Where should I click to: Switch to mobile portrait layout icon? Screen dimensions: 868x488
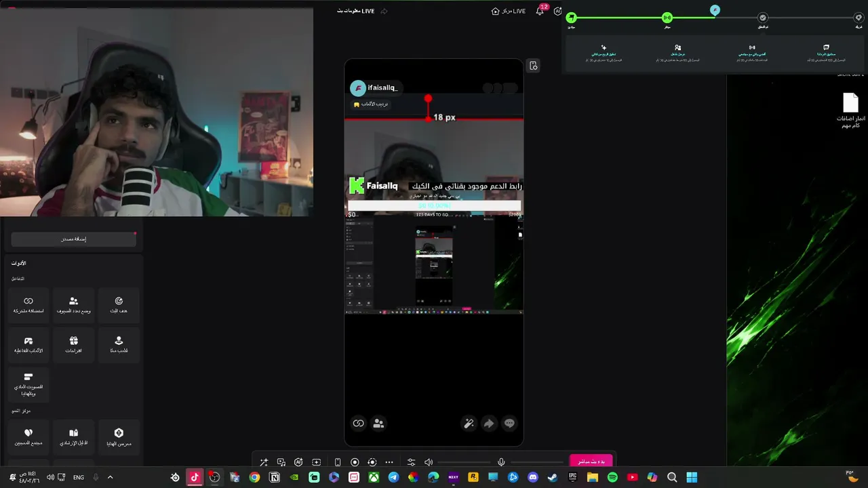coord(338,462)
